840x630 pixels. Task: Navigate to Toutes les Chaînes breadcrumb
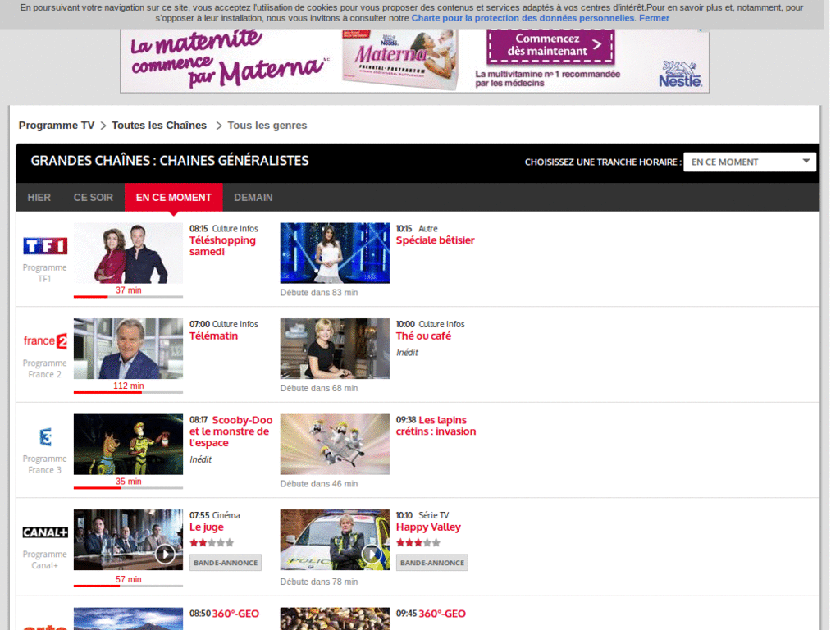pyautogui.click(x=159, y=125)
